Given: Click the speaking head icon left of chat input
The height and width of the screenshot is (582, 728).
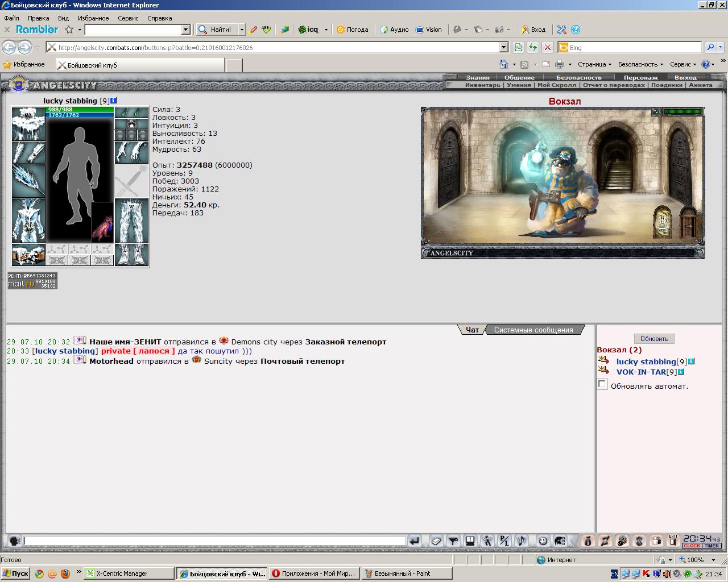Looking at the screenshot, I should (14, 541).
